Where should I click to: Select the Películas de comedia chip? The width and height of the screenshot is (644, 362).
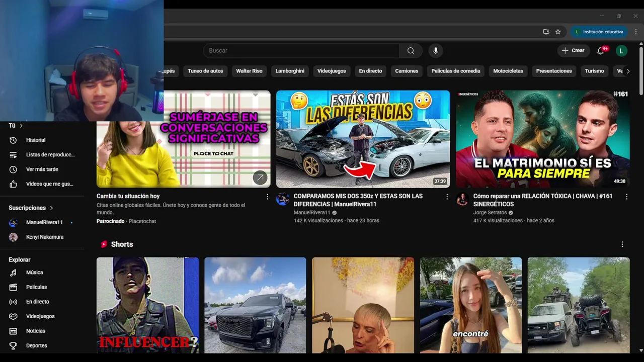click(456, 71)
